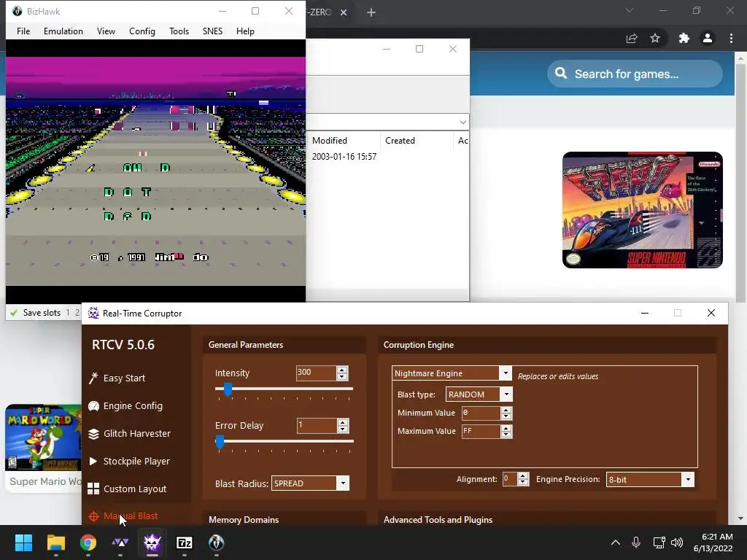Open the Corruption Engine type dropdown
The image size is (747, 560).
click(506, 373)
